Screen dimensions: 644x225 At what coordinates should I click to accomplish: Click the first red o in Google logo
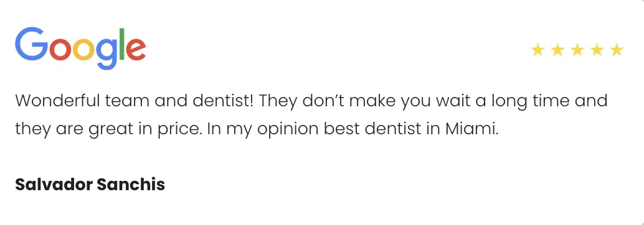[x=60, y=50]
